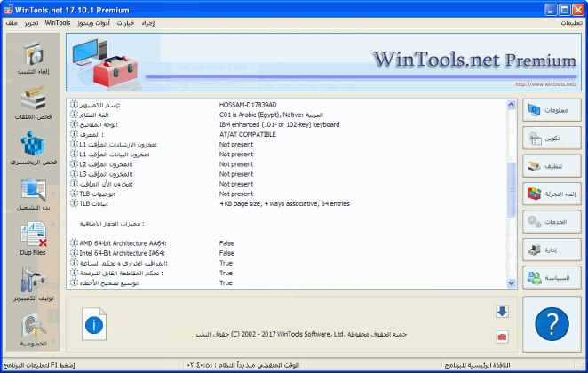Viewport: 588px width, 373px height.
Task: Open the Startup manager (بدء التشغيل) tool
Action: pos(33,194)
